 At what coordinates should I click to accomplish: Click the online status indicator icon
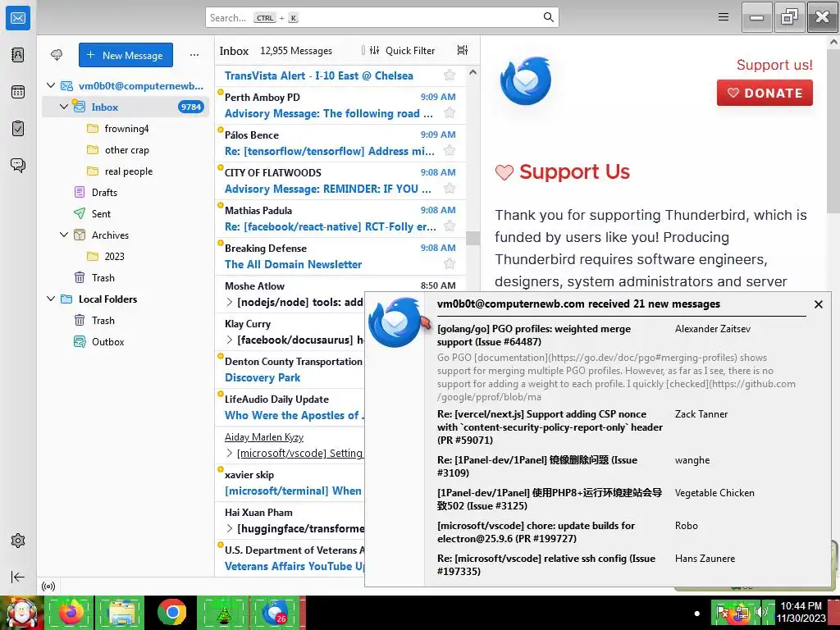[48, 586]
